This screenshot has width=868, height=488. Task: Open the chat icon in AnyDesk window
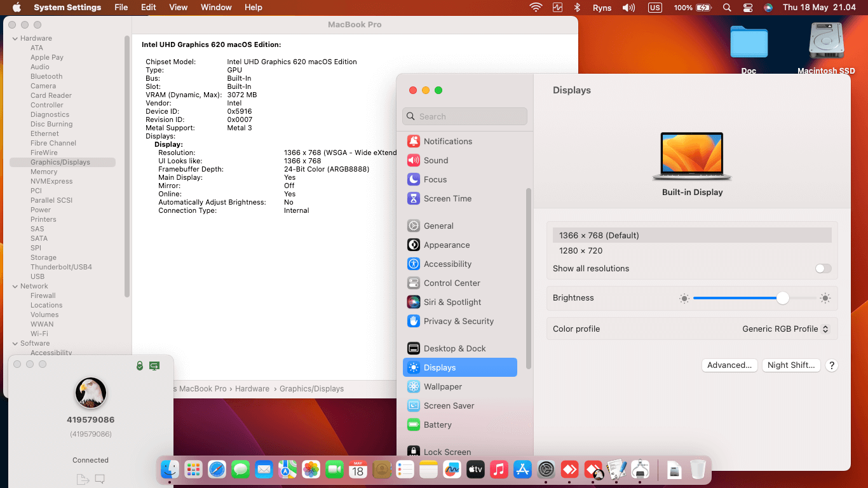click(100, 479)
